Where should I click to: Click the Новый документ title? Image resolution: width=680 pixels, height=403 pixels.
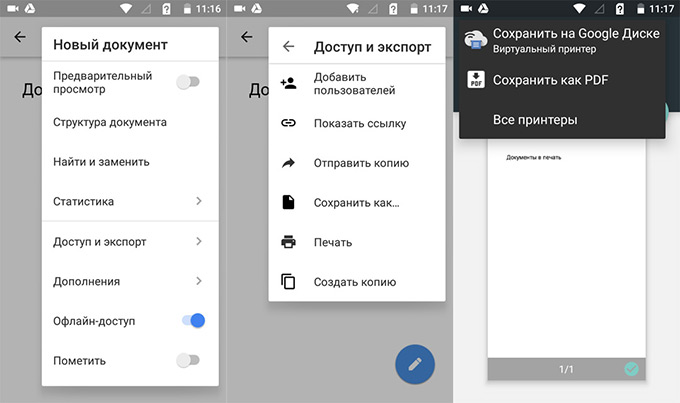point(110,45)
